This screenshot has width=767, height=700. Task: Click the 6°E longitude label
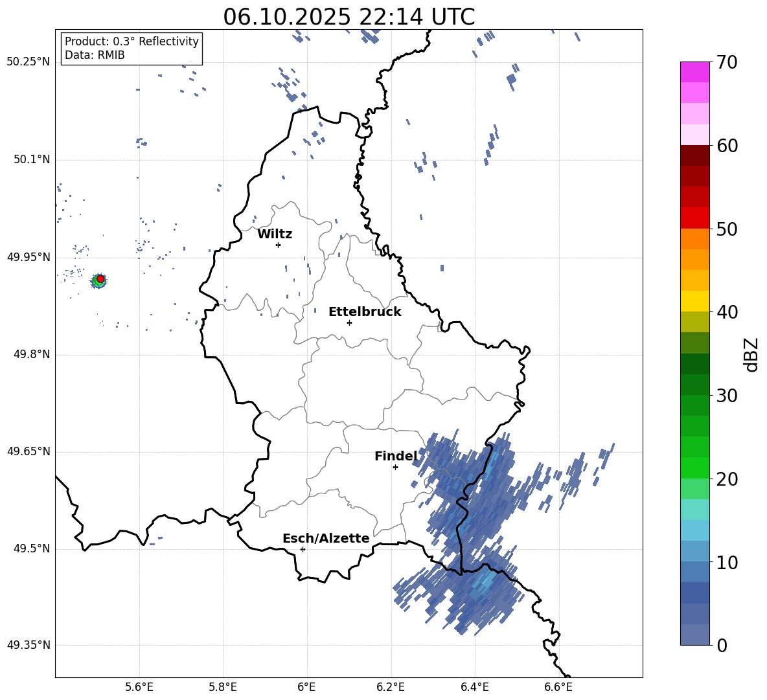pos(306,687)
